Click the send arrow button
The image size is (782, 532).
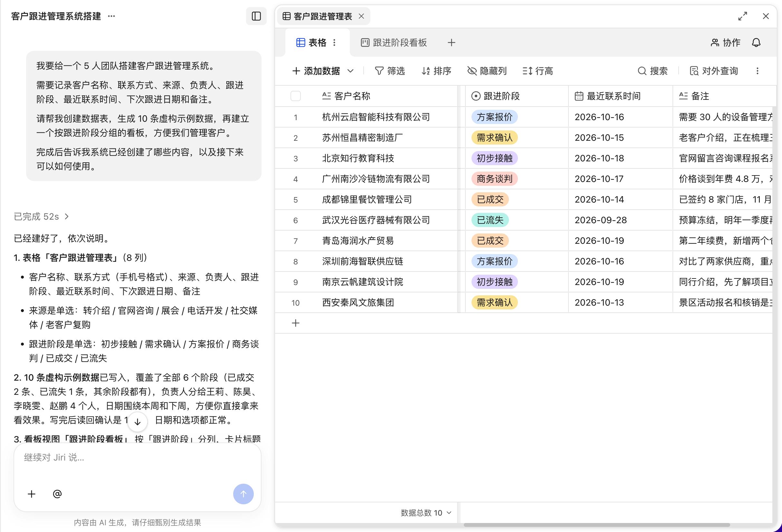(243, 494)
